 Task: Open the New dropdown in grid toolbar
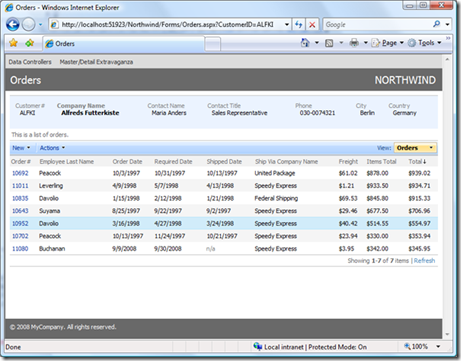[21, 148]
